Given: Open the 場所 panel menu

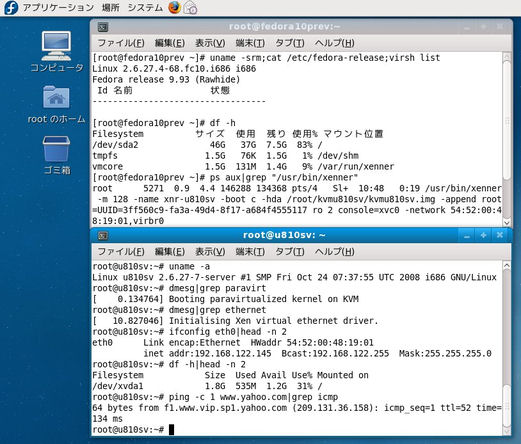Looking at the screenshot, I should (111, 7).
